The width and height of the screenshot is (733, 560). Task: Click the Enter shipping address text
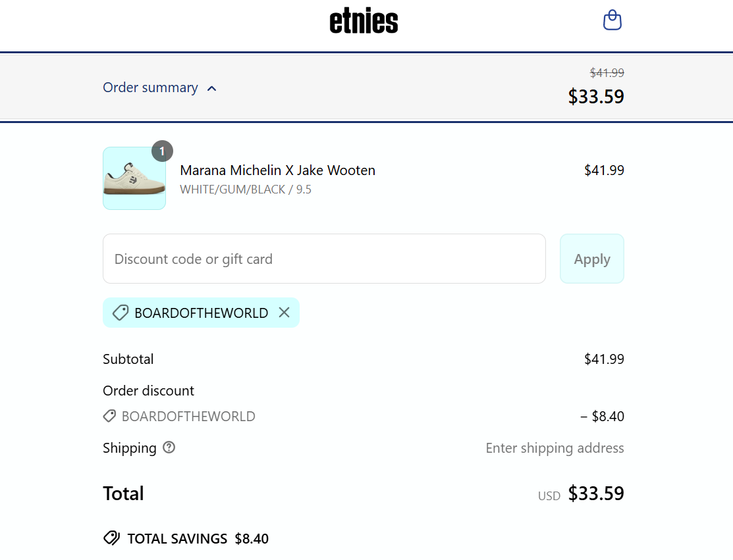(x=555, y=448)
